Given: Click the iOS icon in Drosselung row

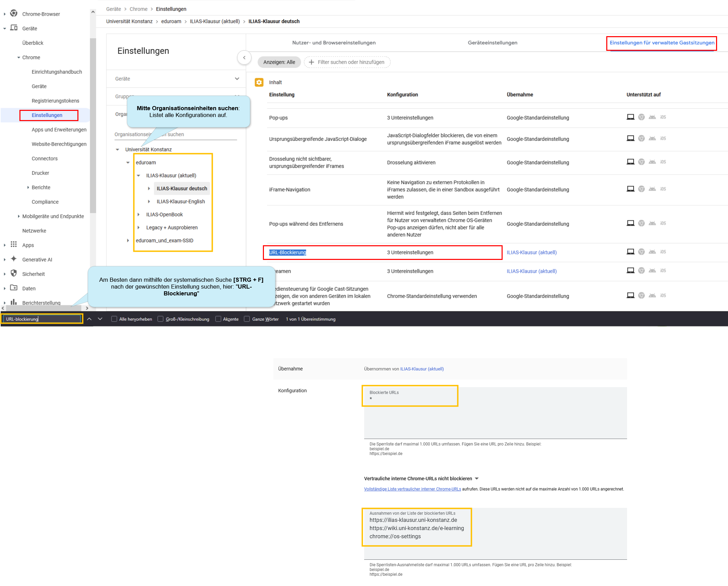Looking at the screenshot, I should coord(663,162).
